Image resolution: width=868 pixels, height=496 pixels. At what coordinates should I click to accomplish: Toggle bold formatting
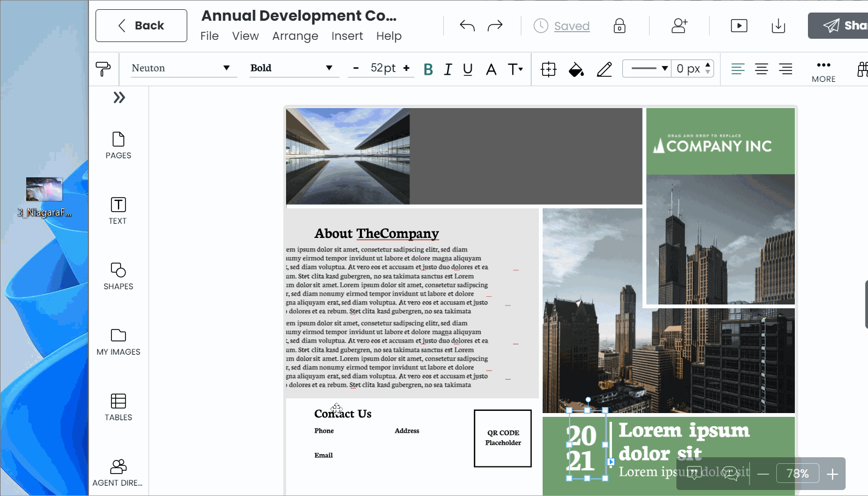click(x=429, y=69)
